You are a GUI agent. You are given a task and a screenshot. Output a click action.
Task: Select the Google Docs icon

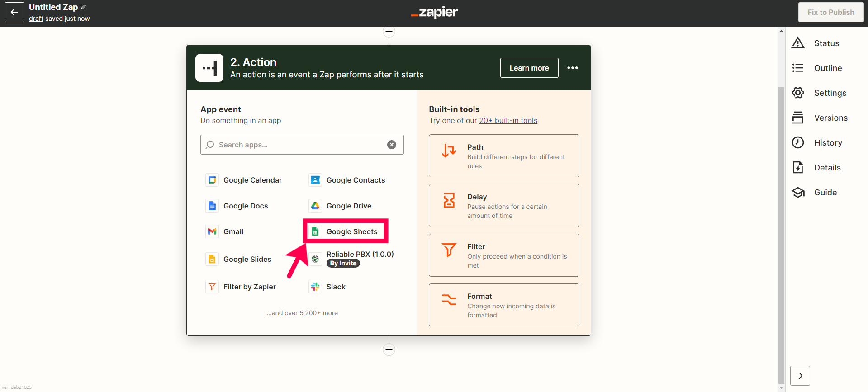click(212, 206)
